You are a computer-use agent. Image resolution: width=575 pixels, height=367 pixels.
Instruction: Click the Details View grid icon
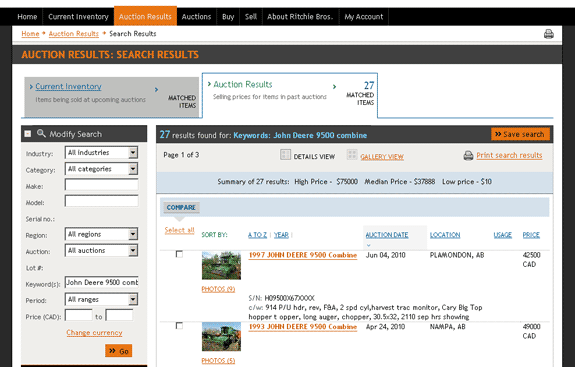pyautogui.click(x=285, y=155)
